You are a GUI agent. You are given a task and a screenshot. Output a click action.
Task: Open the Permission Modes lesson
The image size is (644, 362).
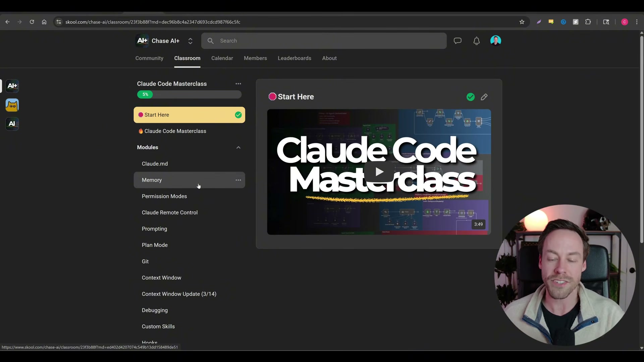pyautogui.click(x=164, y=196)
